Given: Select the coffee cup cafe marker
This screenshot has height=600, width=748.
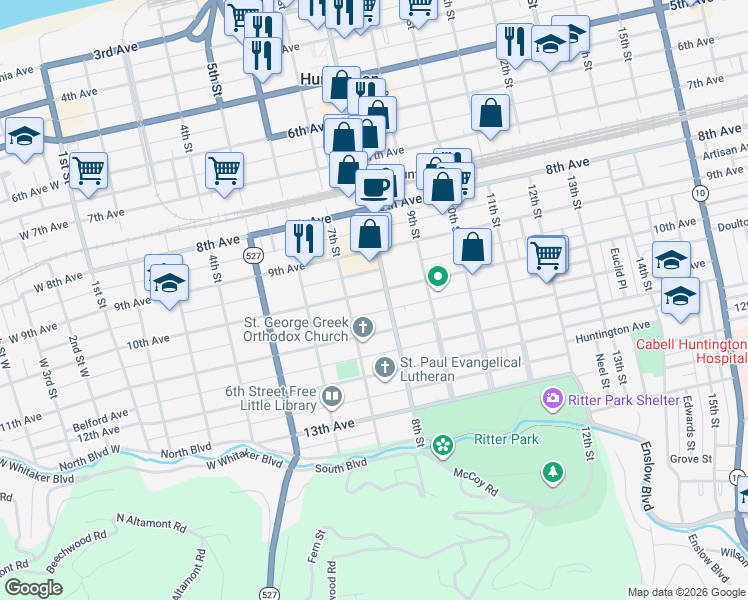Looking at the screenshot, I should click(x=374, y=189).
